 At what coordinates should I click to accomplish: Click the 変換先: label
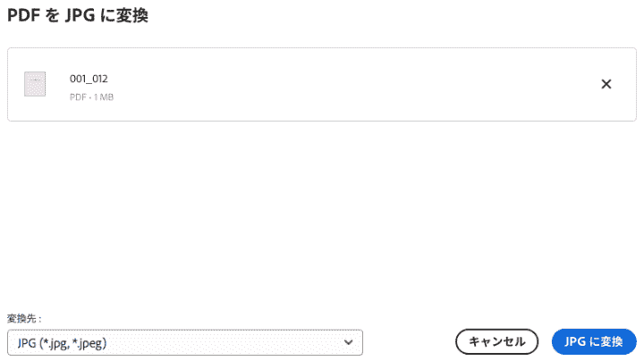pos(25,318)
